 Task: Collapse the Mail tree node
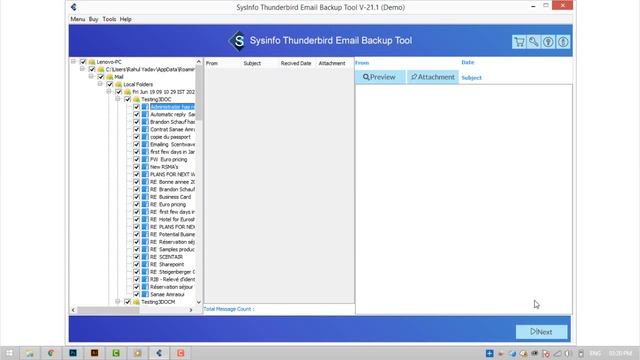point(91,76)
